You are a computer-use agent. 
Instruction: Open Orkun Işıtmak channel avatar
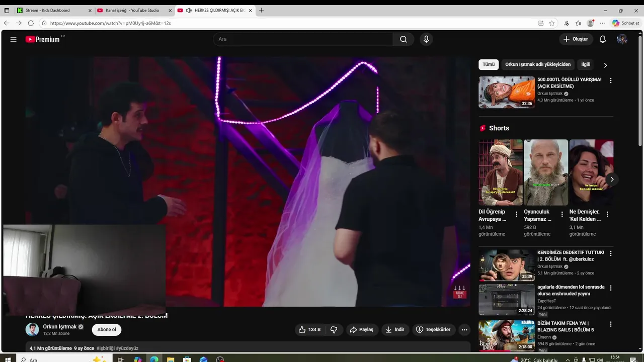pyautogui.click(x=32, y=330)
